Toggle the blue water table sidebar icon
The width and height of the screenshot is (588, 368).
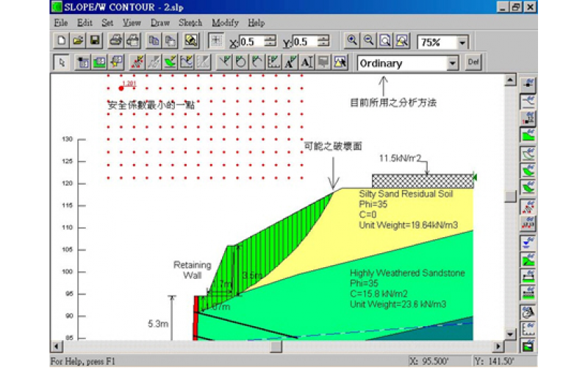pos(528,242)
